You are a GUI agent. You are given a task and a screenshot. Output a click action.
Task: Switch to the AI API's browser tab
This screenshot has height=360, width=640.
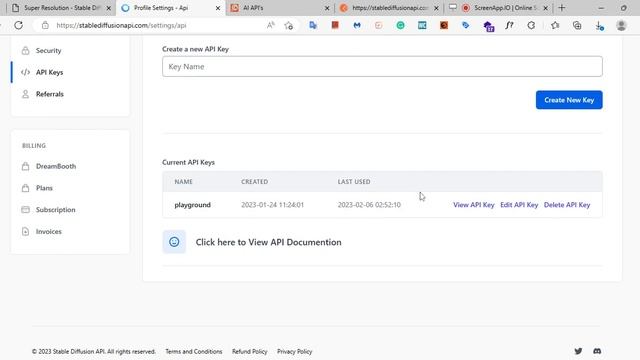280,8
